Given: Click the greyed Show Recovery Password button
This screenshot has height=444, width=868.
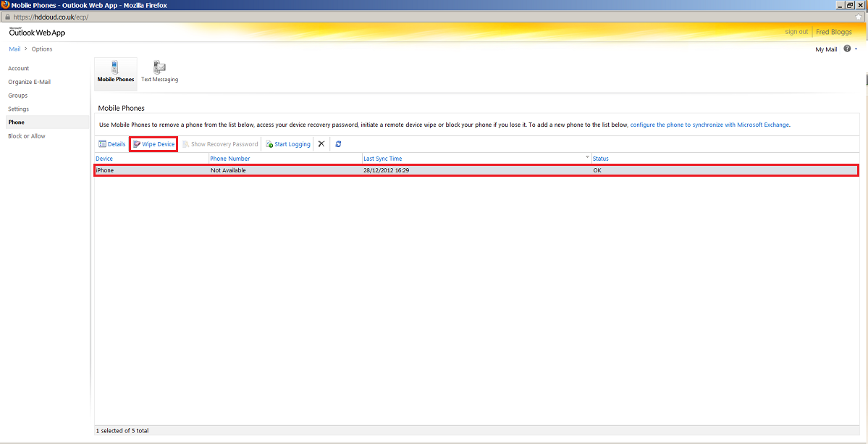Looking at the screenshot, I should pos(220,144).
